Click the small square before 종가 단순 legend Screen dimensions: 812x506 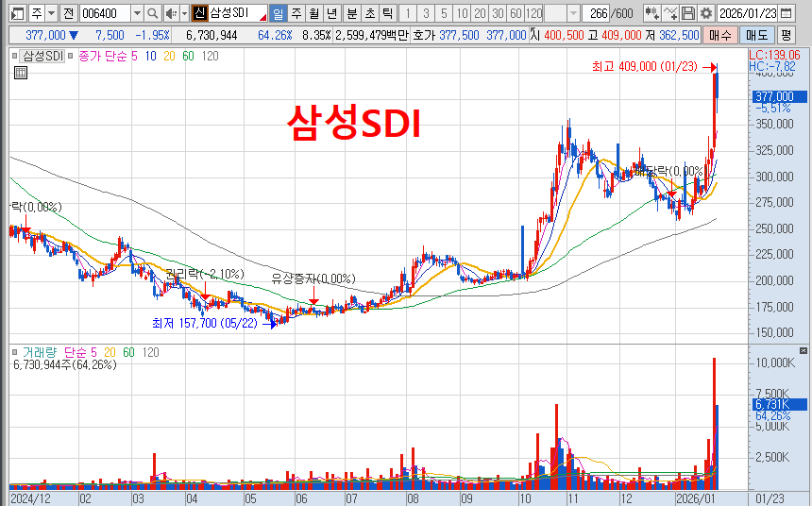(71, 56)
